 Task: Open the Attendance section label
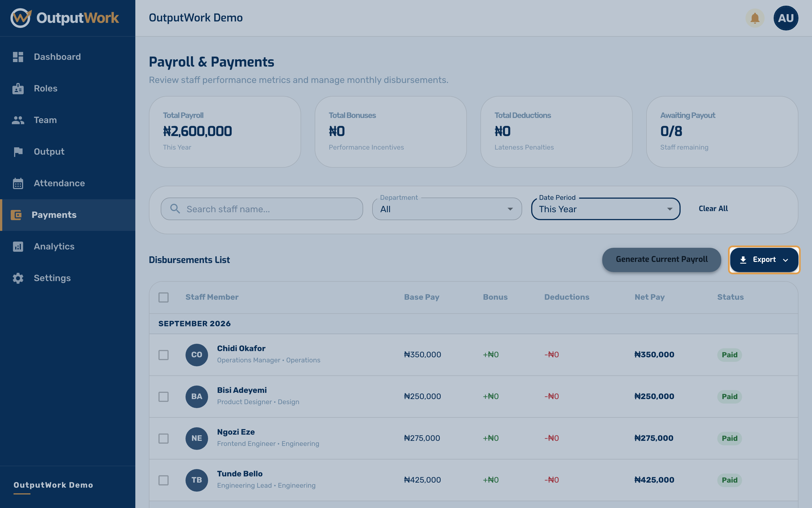59,183
